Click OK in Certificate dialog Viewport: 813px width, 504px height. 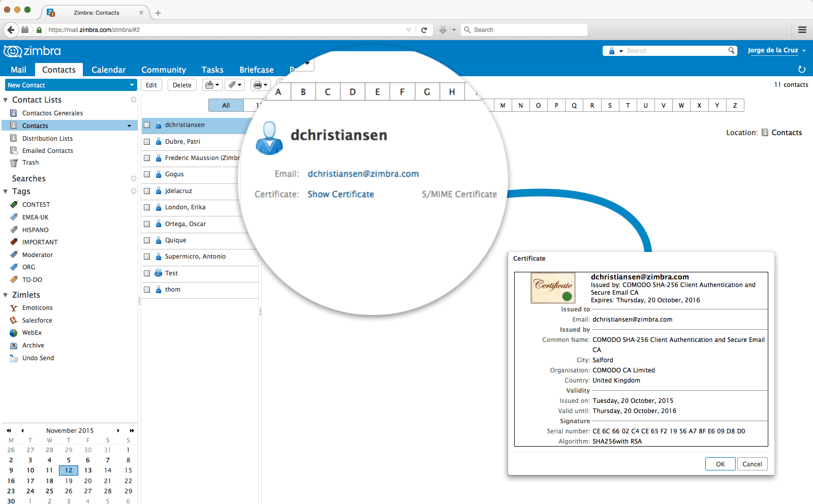721,464
